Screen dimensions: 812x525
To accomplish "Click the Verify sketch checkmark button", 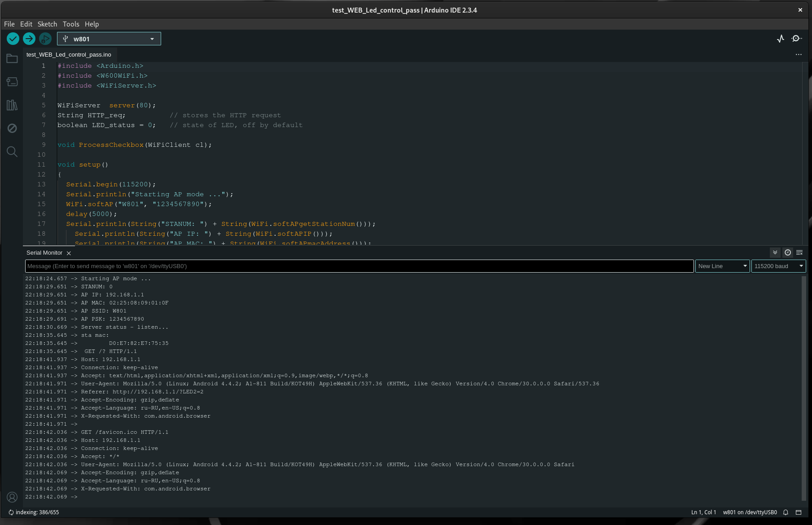I will coord(13,39).
